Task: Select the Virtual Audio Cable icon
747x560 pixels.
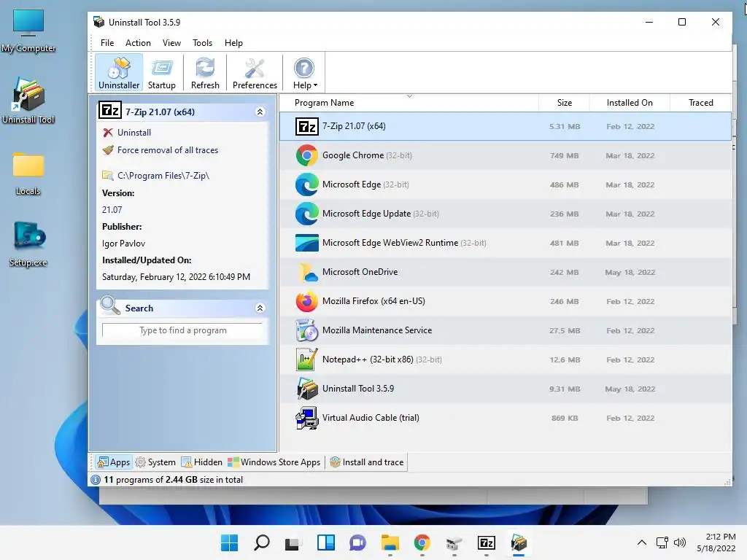Action: (x=307, y=418)
